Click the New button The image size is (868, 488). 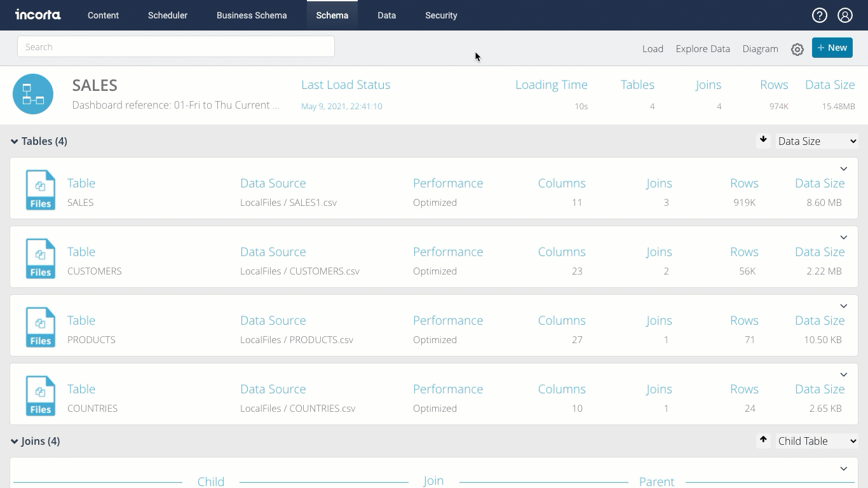(x=832, y=48)
